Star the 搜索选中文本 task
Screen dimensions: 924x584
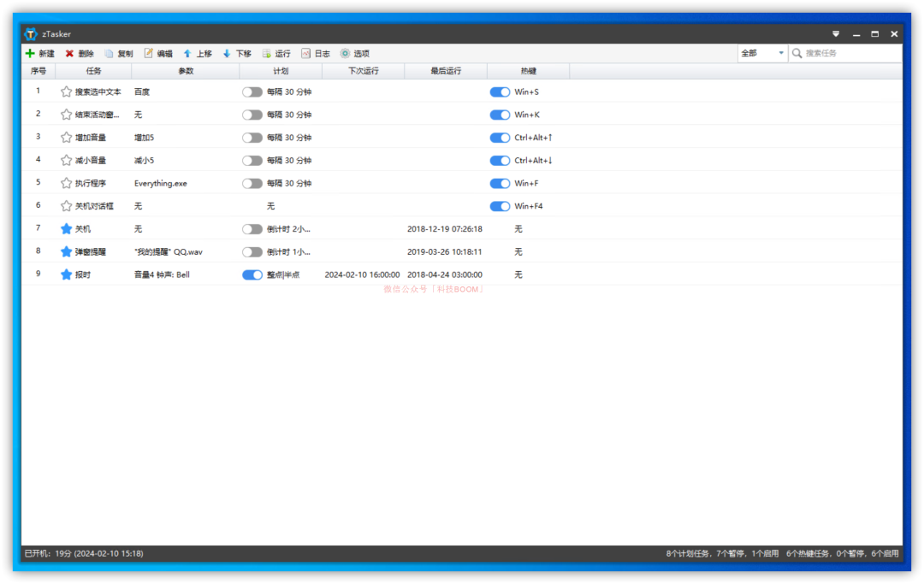(66, 91)
